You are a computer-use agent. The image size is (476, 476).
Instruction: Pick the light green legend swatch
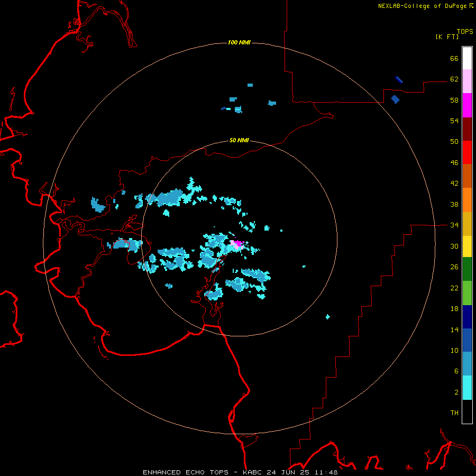pyautogui.click(x=467, y=293)
